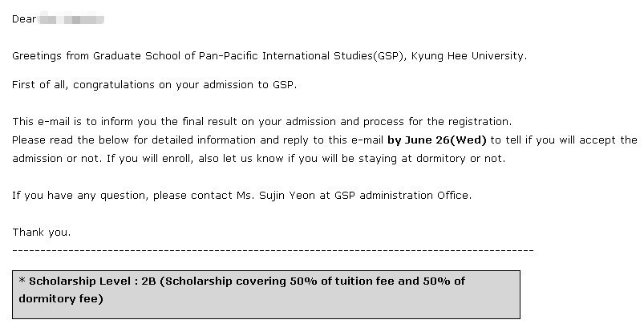
Task: Click the gray Scholarship Level box
Action: [266, 294]
